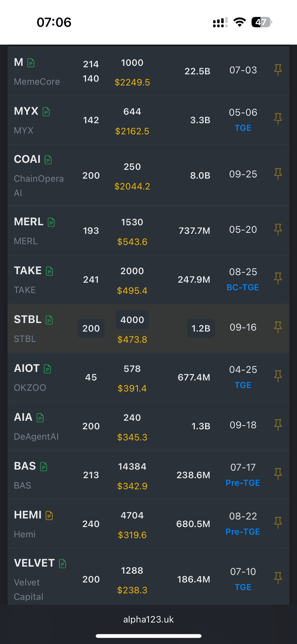Image resolution: width=297 pixels, height=644 pixels.
Task: Toggle pin for COAI ChainOpera AI
Action: coord(278,174)
